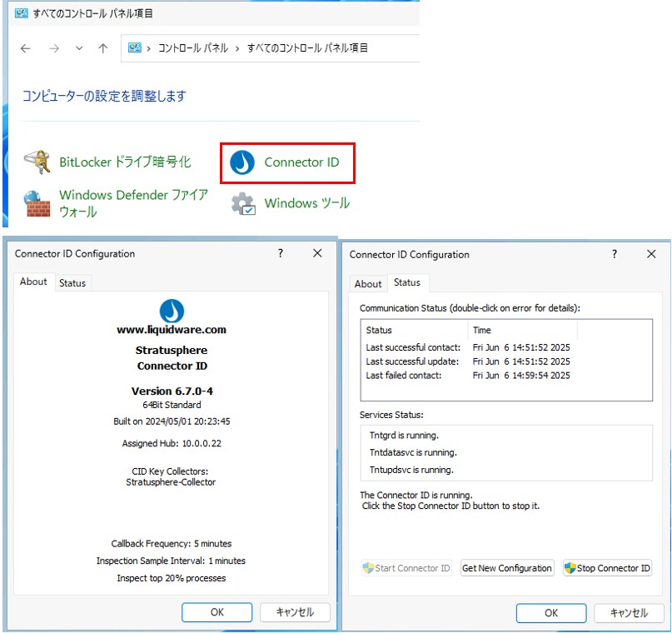
Task: Click the address bar Control Panel icon
Action: point(135,47)
